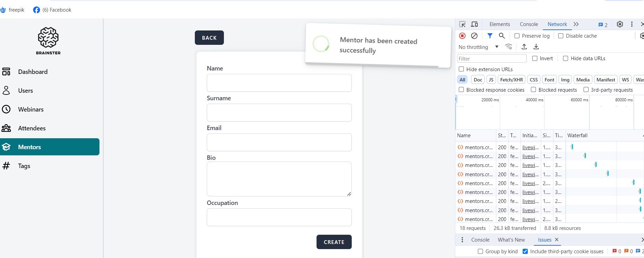The width and height of the screenshot is (644, 258).
Task: Open DevTools settings gear
Action: click(620, 24)
